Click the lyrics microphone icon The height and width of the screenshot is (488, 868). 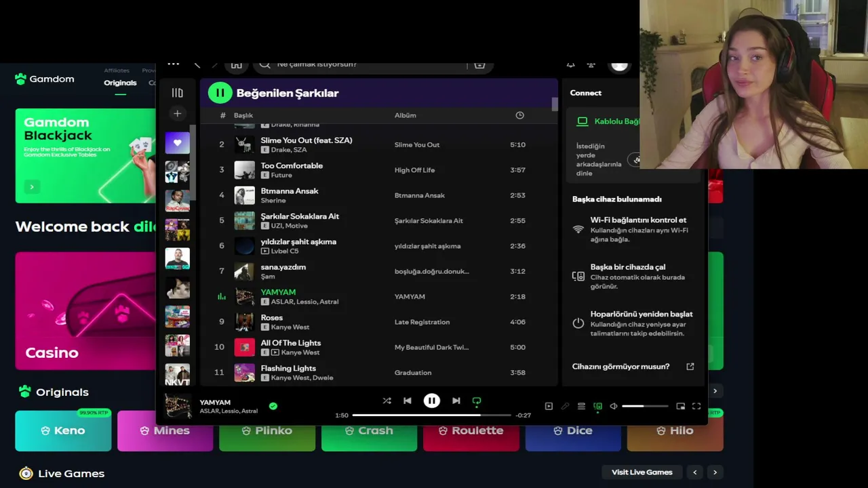tap(565, 406)
